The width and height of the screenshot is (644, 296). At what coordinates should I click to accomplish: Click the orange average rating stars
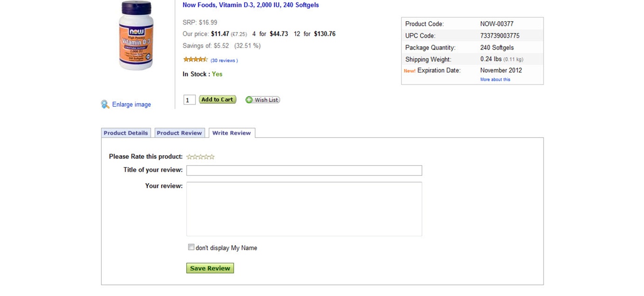point(195,60)
